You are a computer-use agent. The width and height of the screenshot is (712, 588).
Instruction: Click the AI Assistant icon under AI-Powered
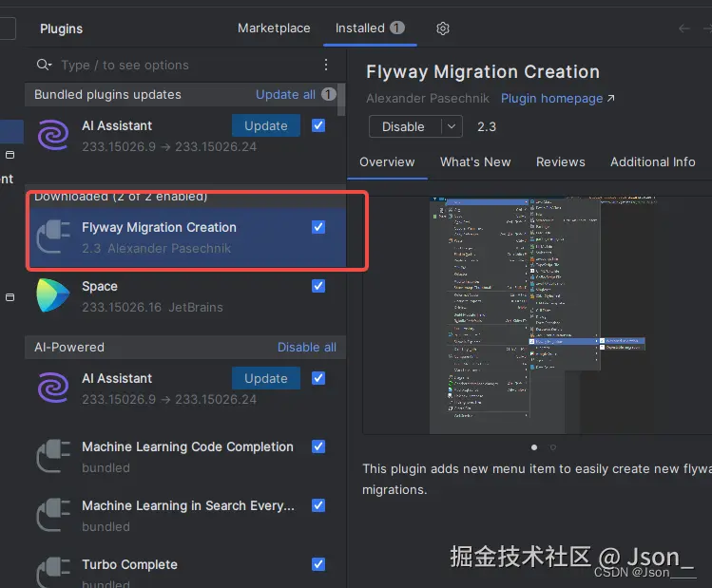(53, 388)
